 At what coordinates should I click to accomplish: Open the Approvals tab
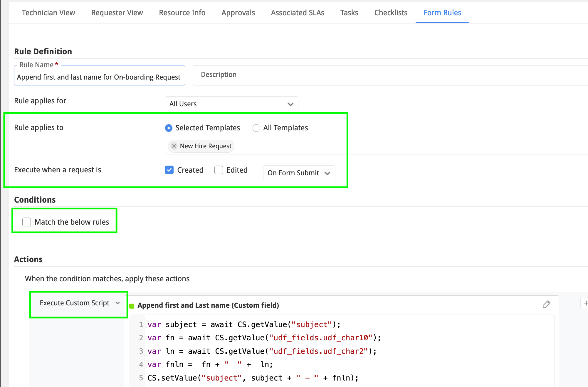[x=238, y=13]
